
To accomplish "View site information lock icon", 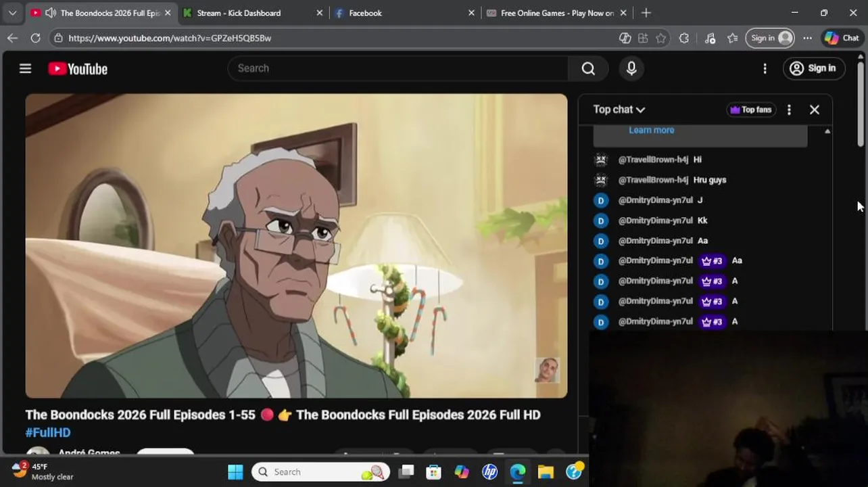I will 59,38.
